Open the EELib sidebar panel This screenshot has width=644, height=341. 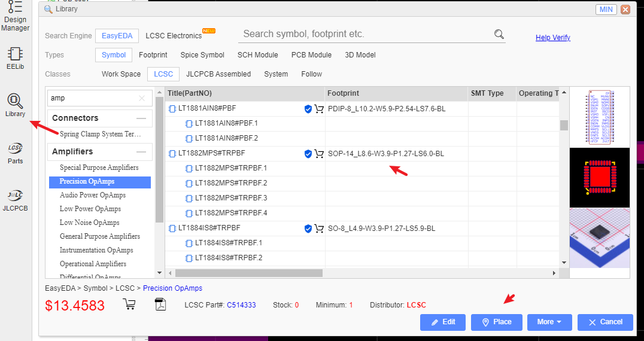click(x=15, y=58)
